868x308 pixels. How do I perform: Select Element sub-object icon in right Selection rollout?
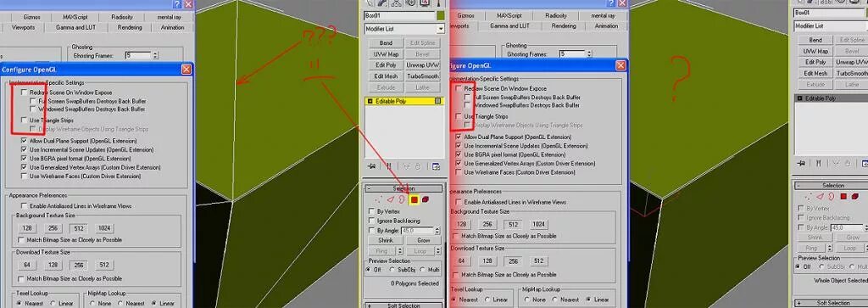click(856, 196)
